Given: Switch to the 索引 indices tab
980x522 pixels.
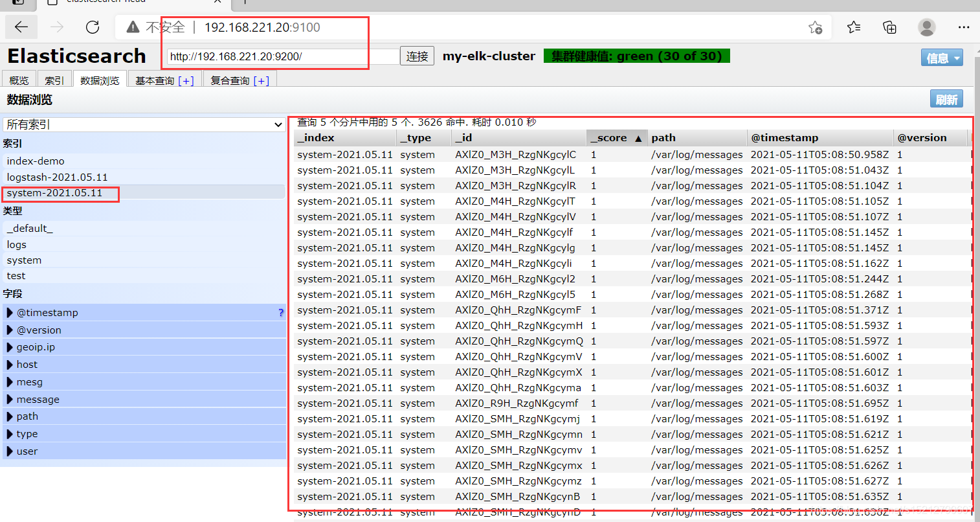Looking at the screenshot, I should click(x=54, y=80).
